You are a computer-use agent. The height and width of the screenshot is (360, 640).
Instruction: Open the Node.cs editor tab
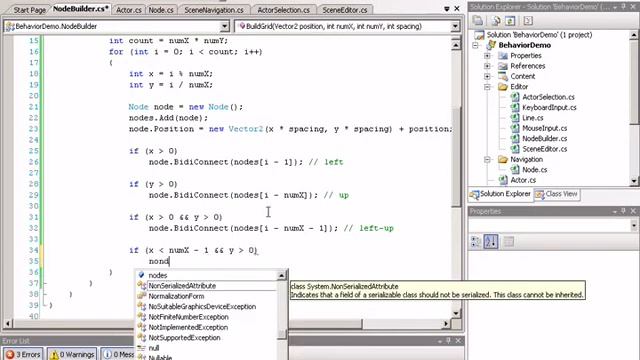click(x=161, y=10)
